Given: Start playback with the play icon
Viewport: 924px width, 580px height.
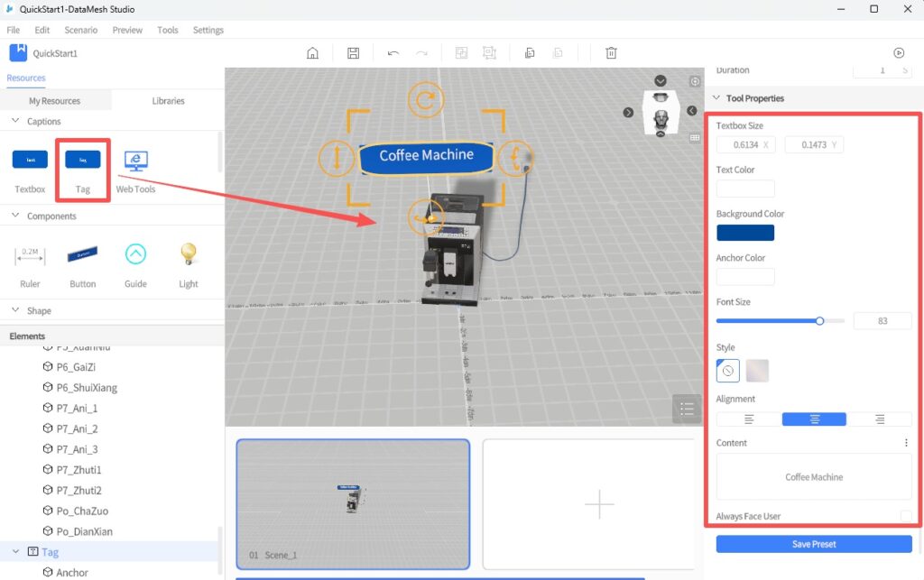Looking at the screenshot, I should click(898, 53).
